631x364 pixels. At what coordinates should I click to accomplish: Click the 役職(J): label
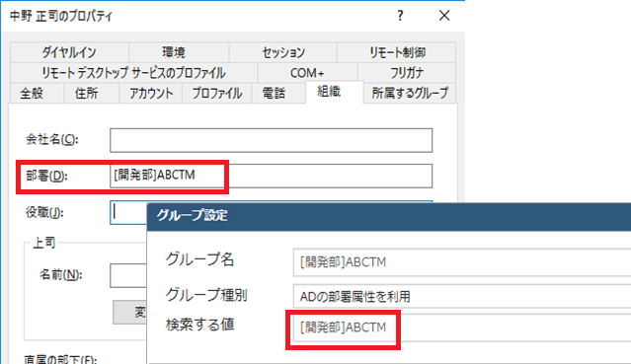coord(44,212)
